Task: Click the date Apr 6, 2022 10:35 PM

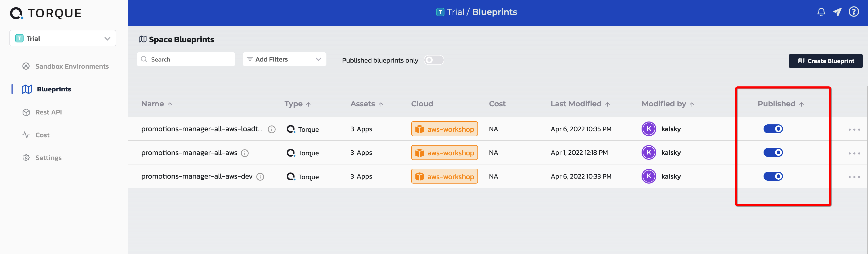Action: [581, 129]
